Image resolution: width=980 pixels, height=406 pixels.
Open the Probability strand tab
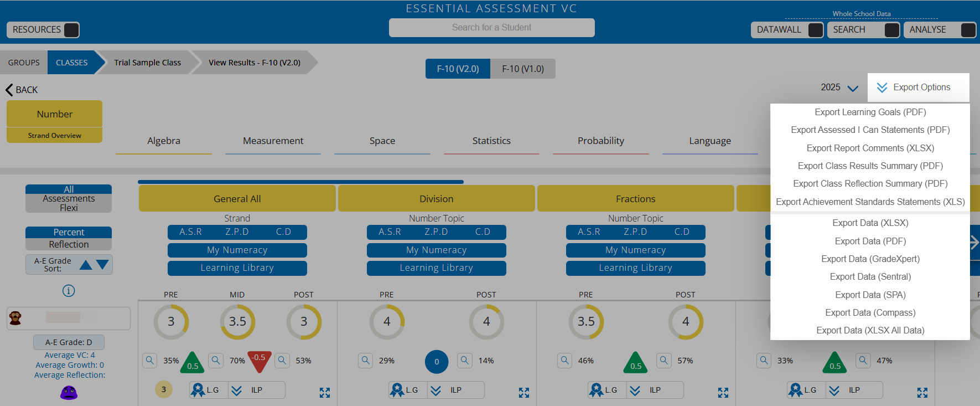[x=601, y=141]
